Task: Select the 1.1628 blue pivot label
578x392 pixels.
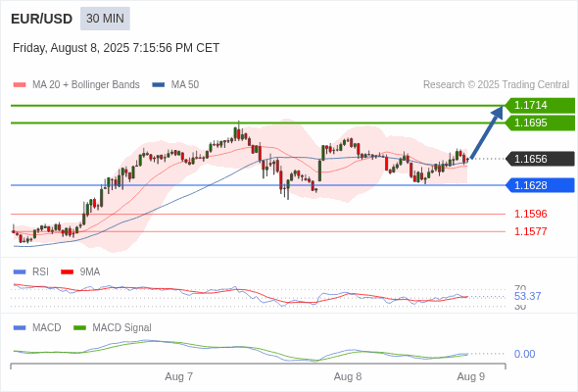Action: pyautogui.click(x=540, y=185)
